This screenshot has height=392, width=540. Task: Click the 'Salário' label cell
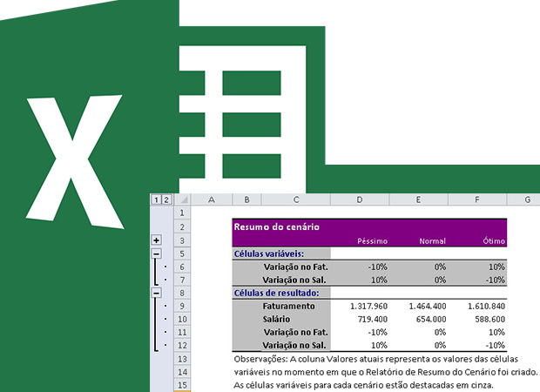point(276,320)
